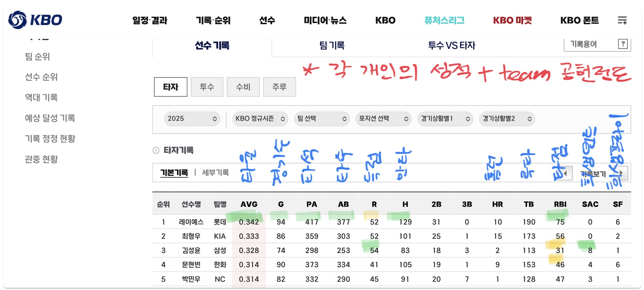Open the 포지션 선택 dropdown

384,119
